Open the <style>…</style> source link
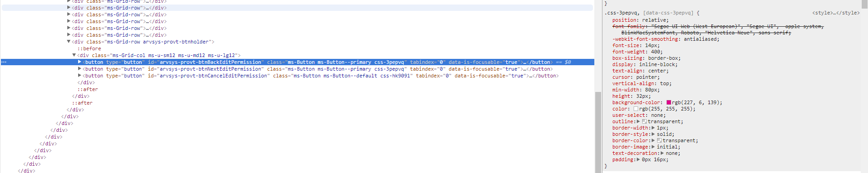This screenshot has width=868, height=173. 835,13
